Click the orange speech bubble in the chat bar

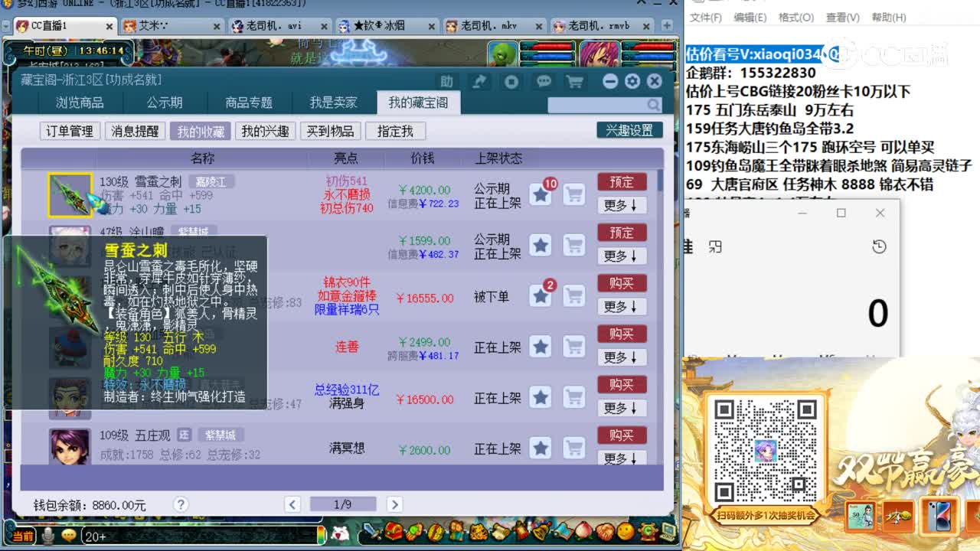(69, 536)
